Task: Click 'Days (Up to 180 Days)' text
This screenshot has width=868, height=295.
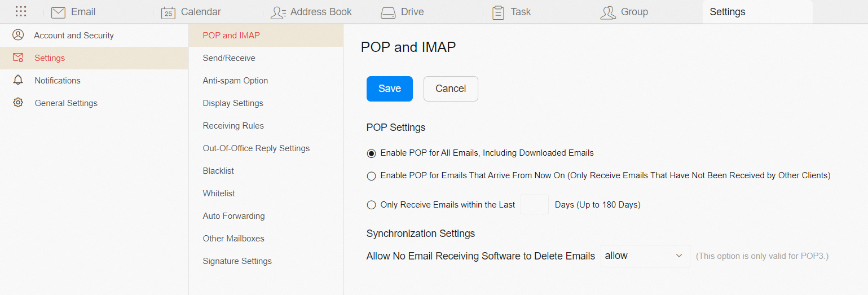Action: (598, 205)
